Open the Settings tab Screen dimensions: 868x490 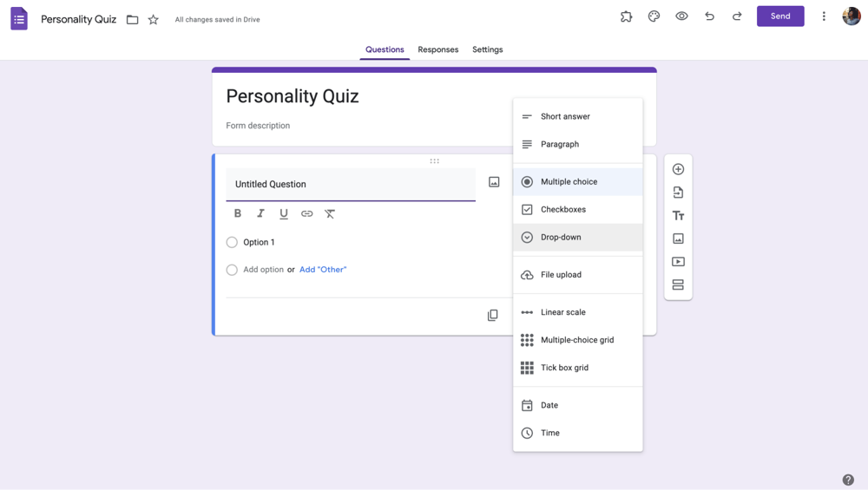[488, 49]
